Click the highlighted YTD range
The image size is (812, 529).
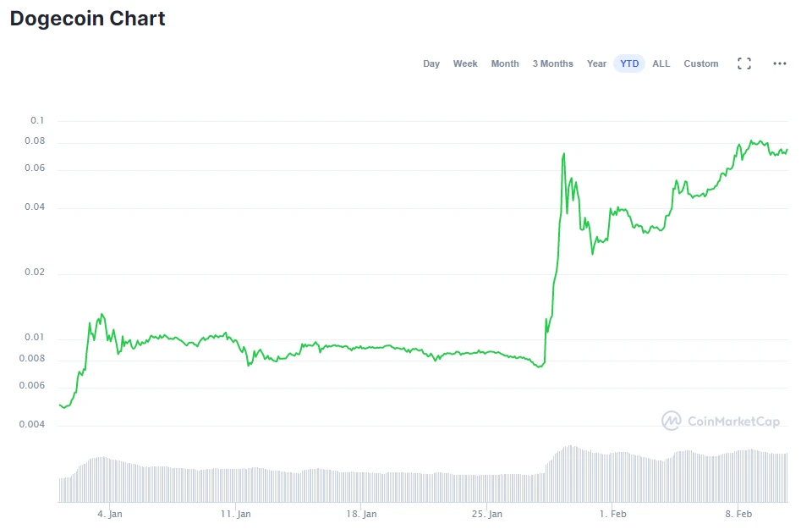[x=629, y=63]
